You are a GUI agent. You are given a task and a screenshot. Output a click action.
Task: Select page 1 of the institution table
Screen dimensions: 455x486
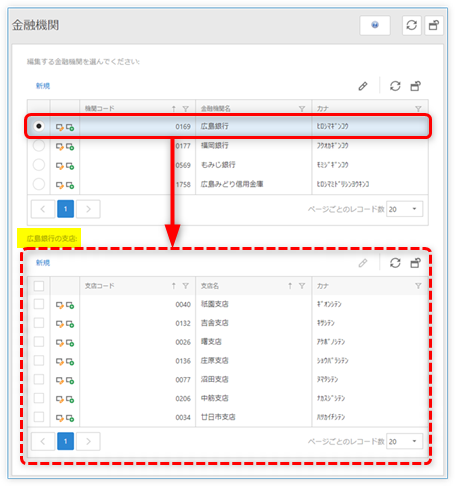(x=65, y=209)
